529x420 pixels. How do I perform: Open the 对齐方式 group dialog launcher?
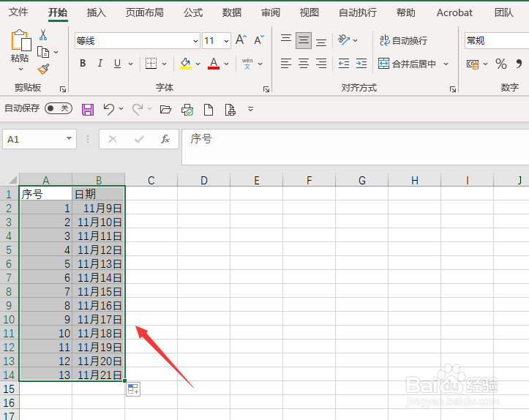pos(453,89)
